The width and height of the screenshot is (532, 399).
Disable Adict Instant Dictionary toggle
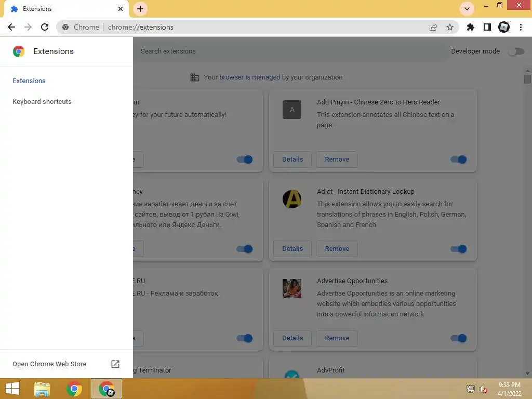coord(458,249)
